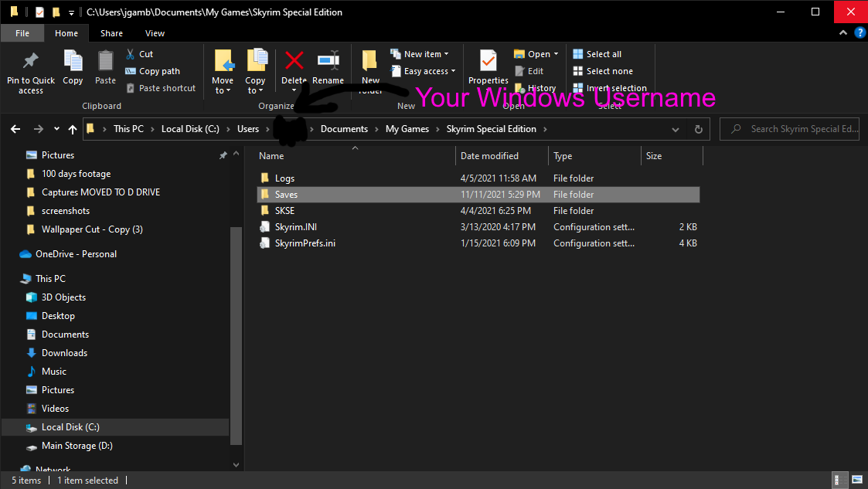This screenshot has height=489, width=868.
Task: Open the Properties icon
Action: 488,67
